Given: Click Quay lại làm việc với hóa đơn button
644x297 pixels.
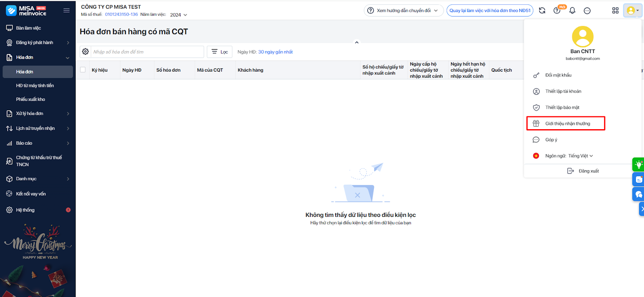Looking at the screenshot, I should pos(490,10).
